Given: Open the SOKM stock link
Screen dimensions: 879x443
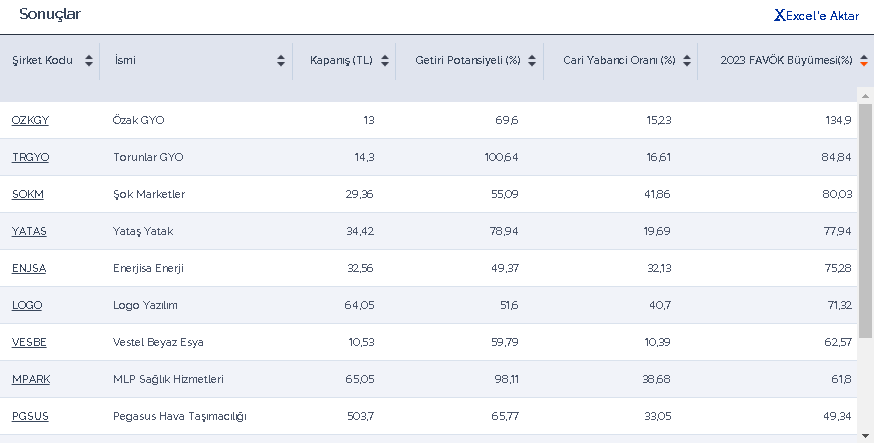Looking at the screenshot, I should [x=28, y=194].
